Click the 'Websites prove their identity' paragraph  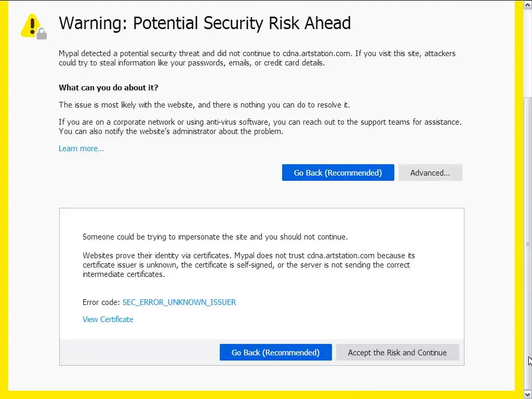pos(248,264)
